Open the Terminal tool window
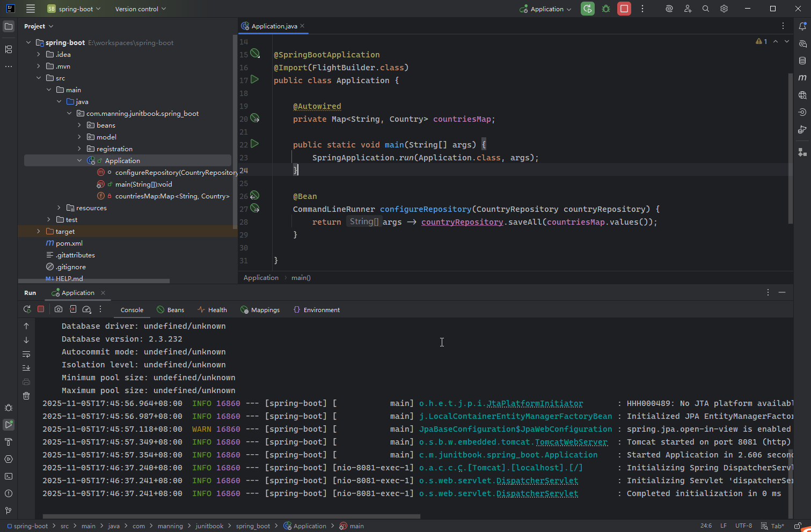This screenshot has height=532, width=811. (9, 476)
